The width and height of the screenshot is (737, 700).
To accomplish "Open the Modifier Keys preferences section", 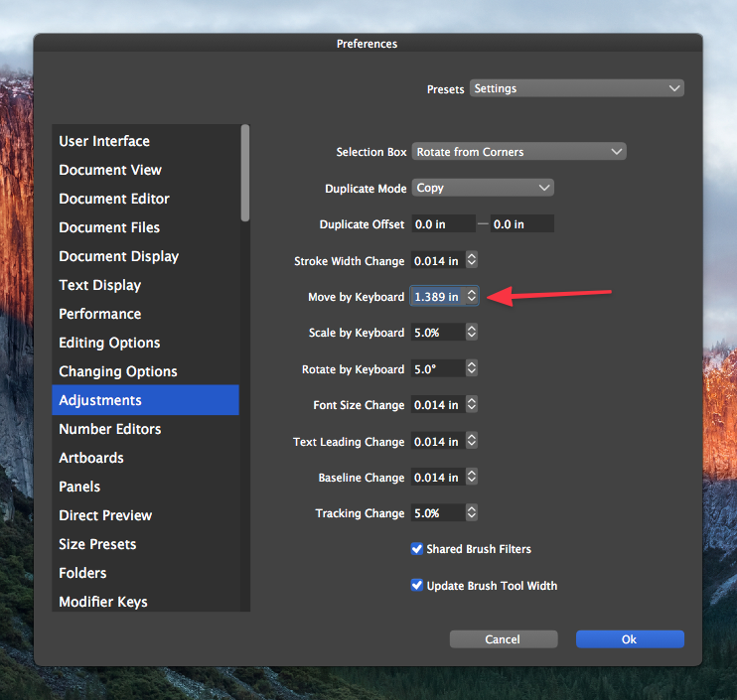I will pos(103,602).
